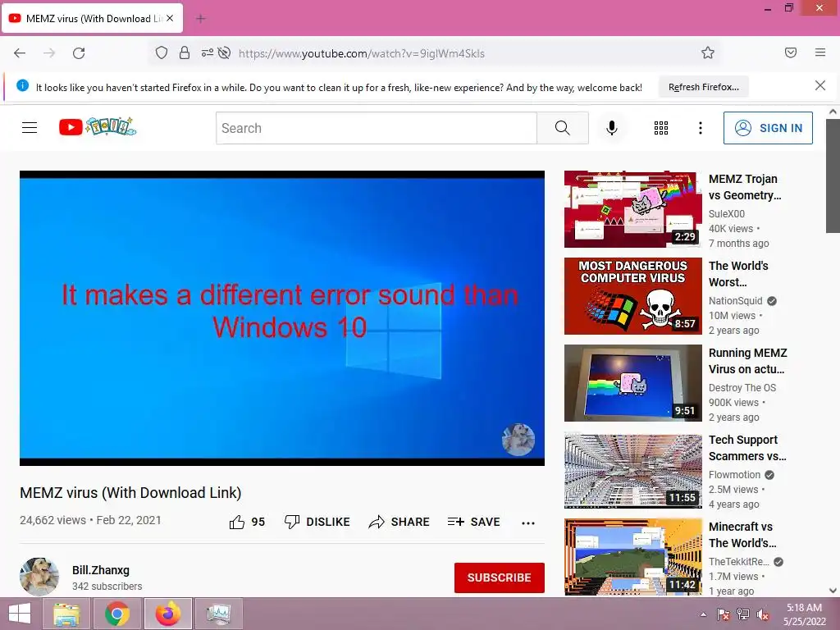Screen dimensions: 840x630
Task: Click the SAVE to playlist button
Action: tap(474, 522)
